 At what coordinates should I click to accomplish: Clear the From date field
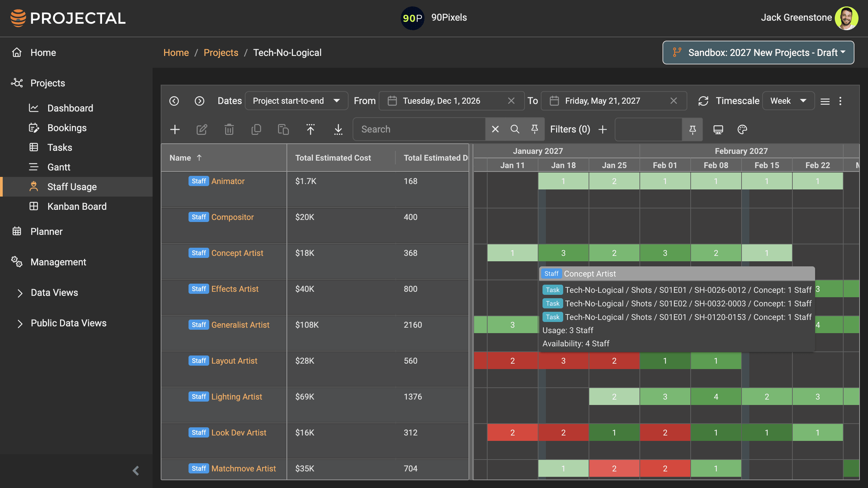[511, 101]
